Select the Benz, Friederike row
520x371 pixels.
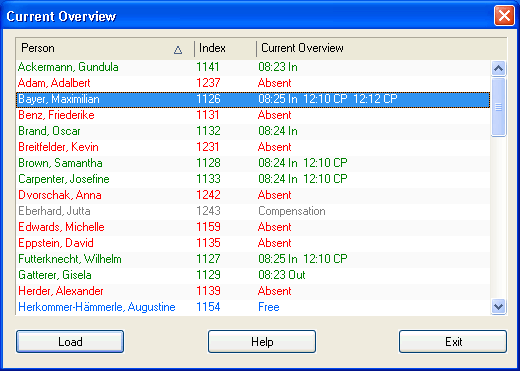[253, 115]
